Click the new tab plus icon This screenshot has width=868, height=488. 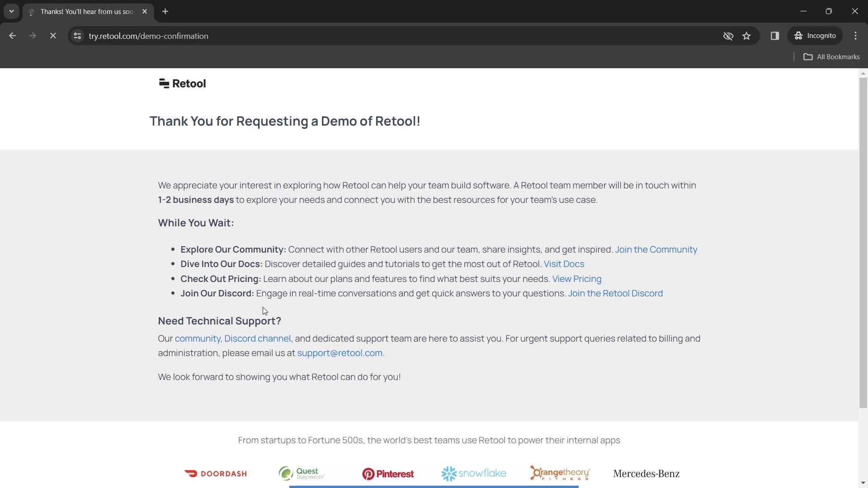click(165, 11)
